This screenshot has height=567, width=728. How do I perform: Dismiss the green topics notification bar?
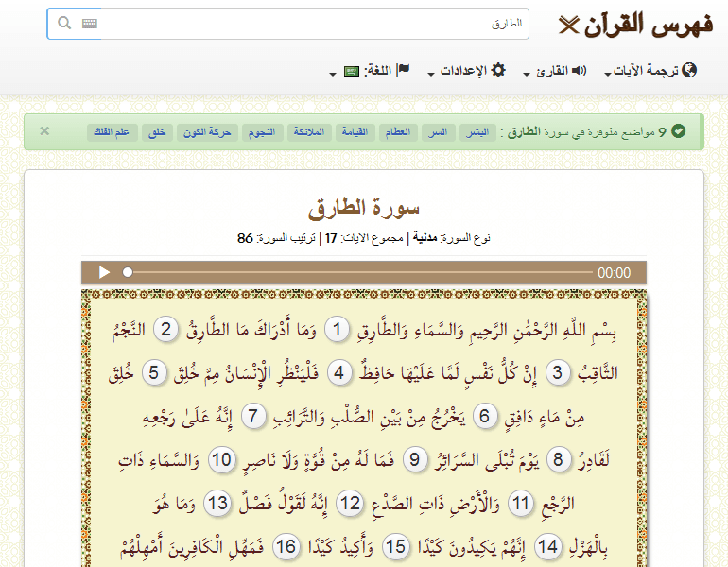44,131
